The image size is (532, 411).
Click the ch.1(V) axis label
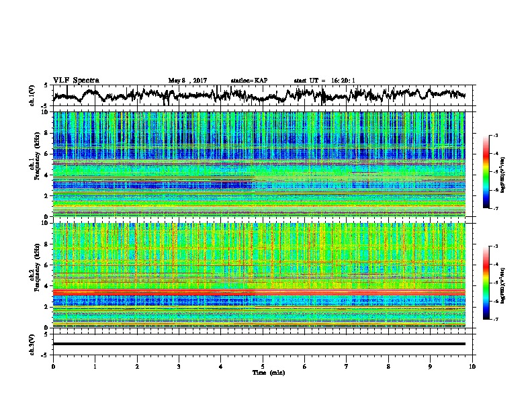coord(32,95)
